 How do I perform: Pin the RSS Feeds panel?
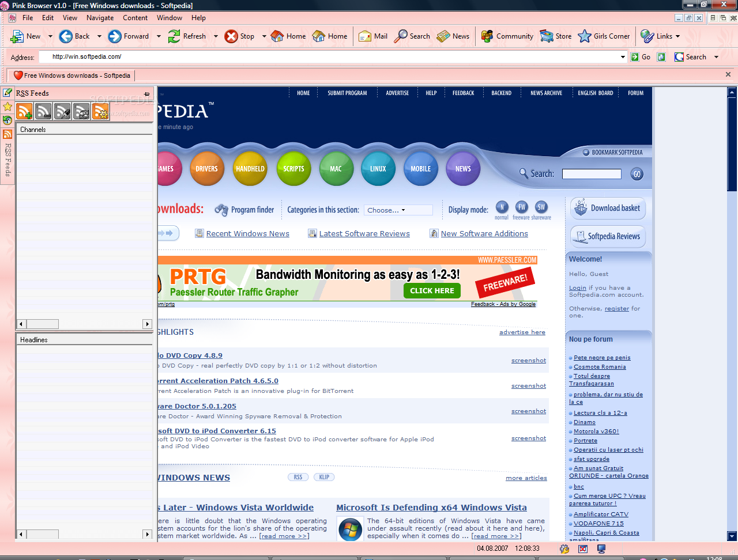click(147, 93)
